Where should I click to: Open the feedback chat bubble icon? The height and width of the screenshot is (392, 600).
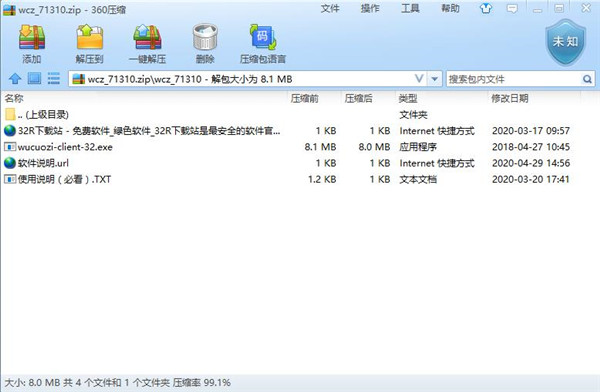coord(512,8)
